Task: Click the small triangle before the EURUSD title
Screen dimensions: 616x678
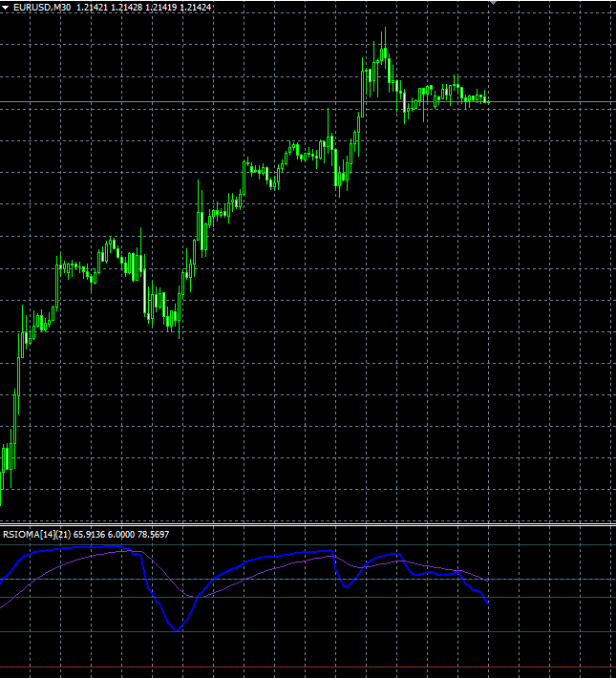Action: [7, 7]
